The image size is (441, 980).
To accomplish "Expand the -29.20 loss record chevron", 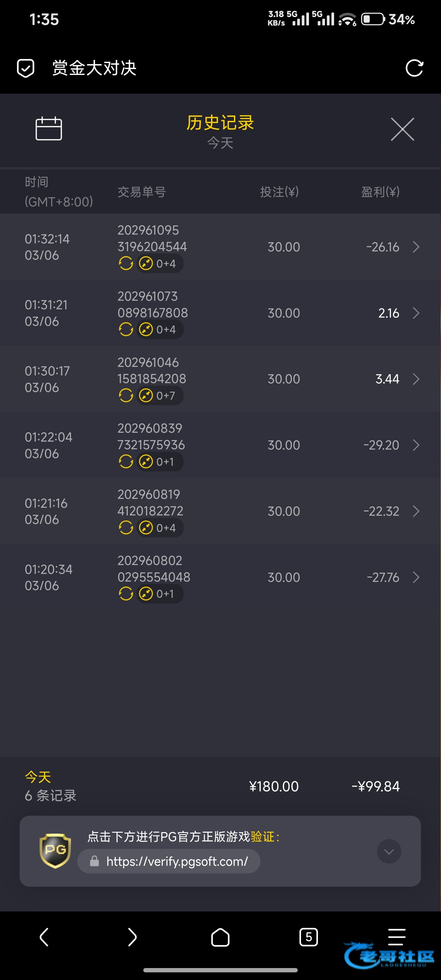I will (416, 445).
